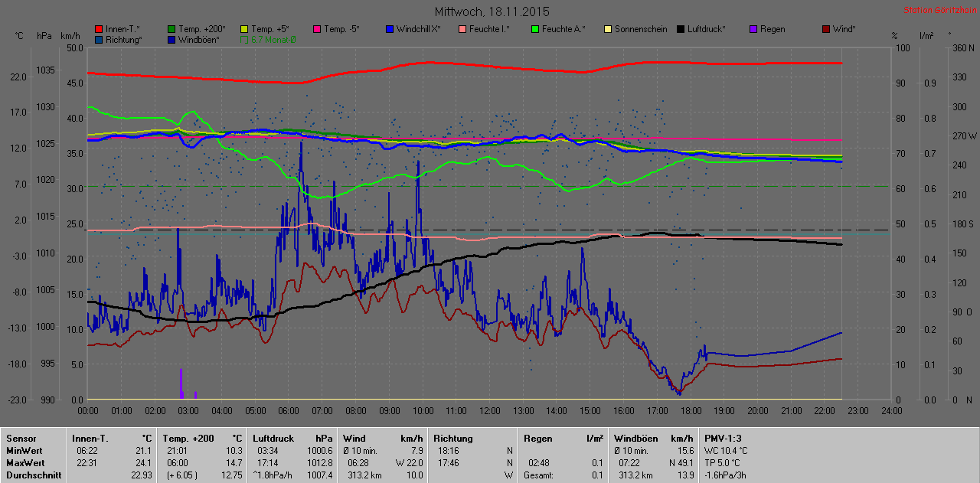This screenshot has height=483, width=980.
Task: Click the 'l/m²' unit label above the right axis
Action: pyautogui.click(x=927, y=36)
